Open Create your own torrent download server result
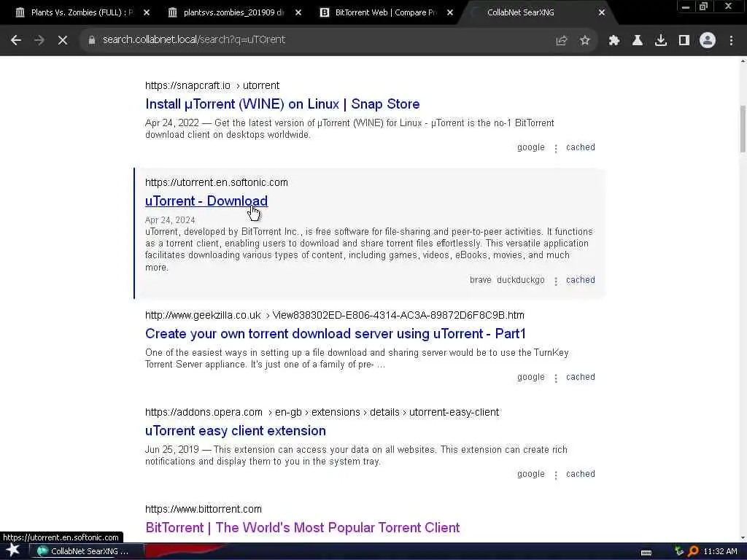This screenshot has width=747, height=560. (x=336, y=334)
